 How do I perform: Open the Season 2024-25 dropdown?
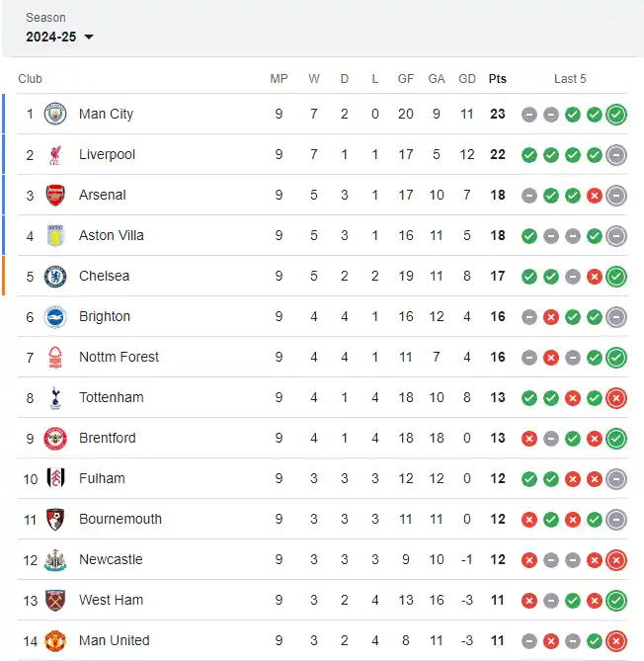[59, 37]
